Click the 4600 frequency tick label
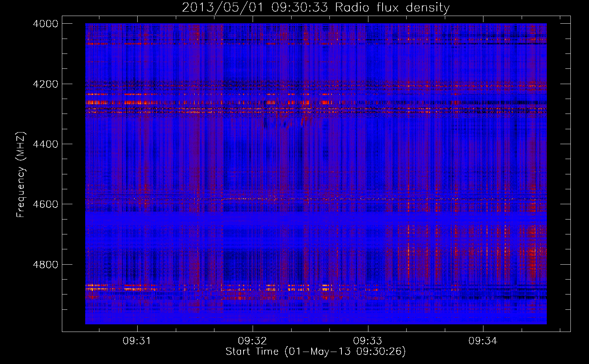 (46, 204)
